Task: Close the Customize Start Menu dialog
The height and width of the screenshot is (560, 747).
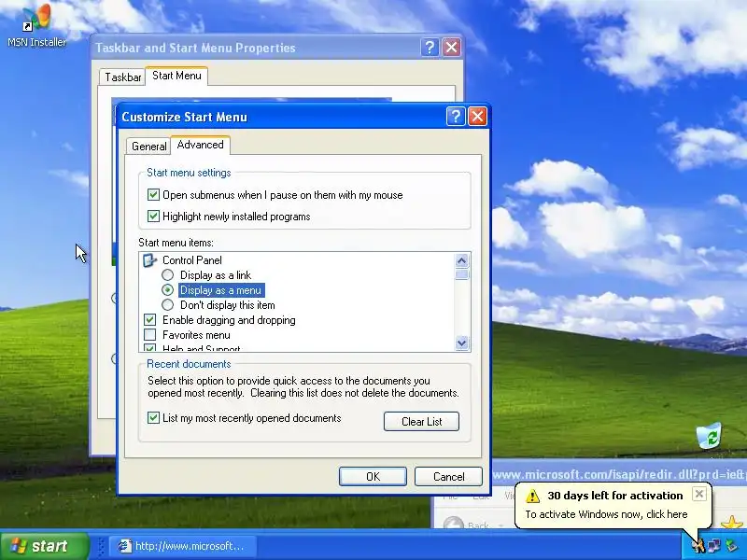Action: (x=477, y=116)
